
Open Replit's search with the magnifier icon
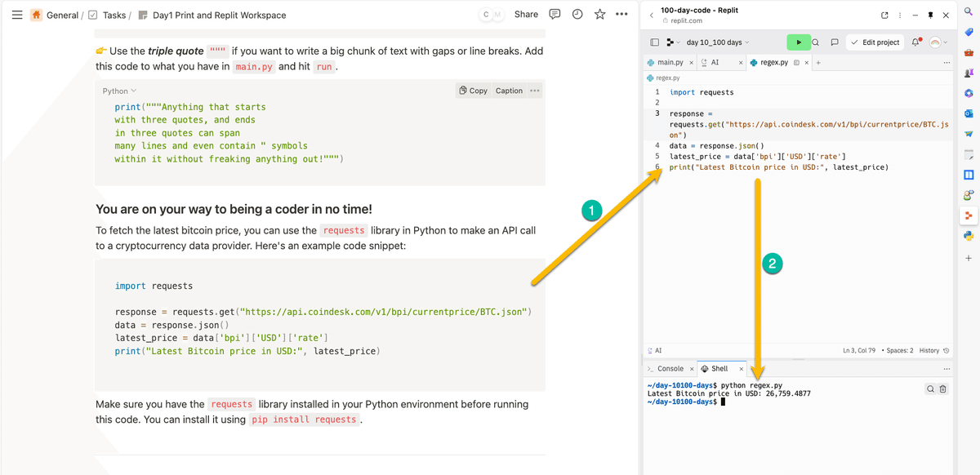(x=814, y=42)
